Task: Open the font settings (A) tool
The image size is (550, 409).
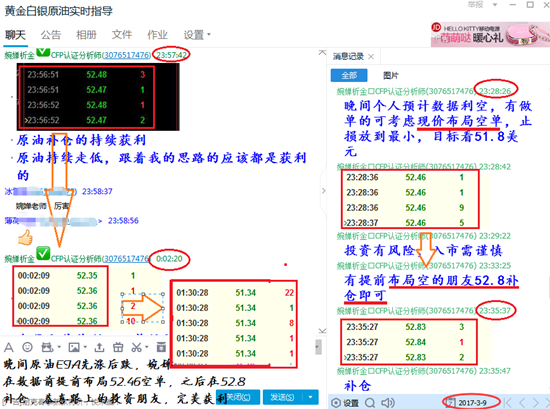Action: pos(9,347)
